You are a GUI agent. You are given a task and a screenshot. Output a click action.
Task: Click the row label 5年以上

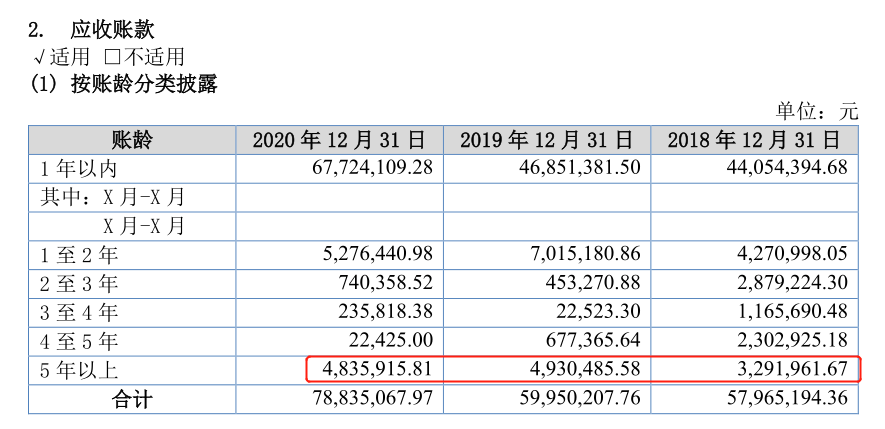78,371
